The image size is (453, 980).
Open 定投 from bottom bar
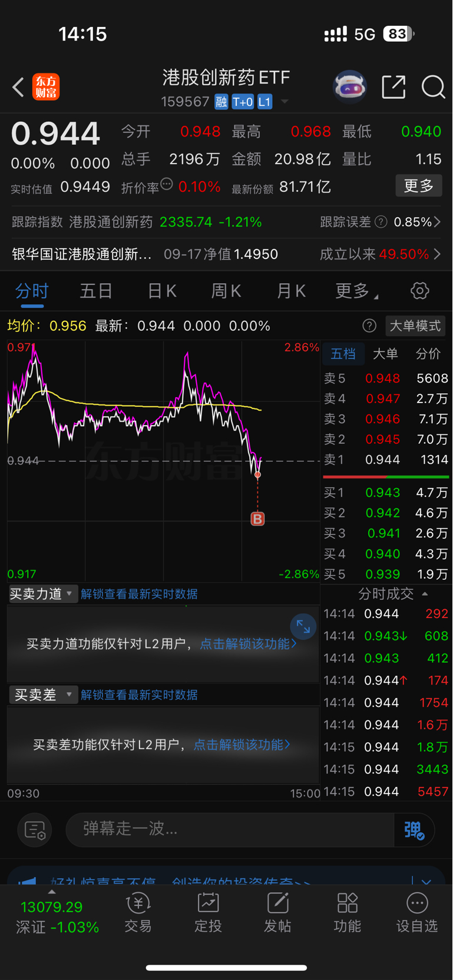point(208,913)
